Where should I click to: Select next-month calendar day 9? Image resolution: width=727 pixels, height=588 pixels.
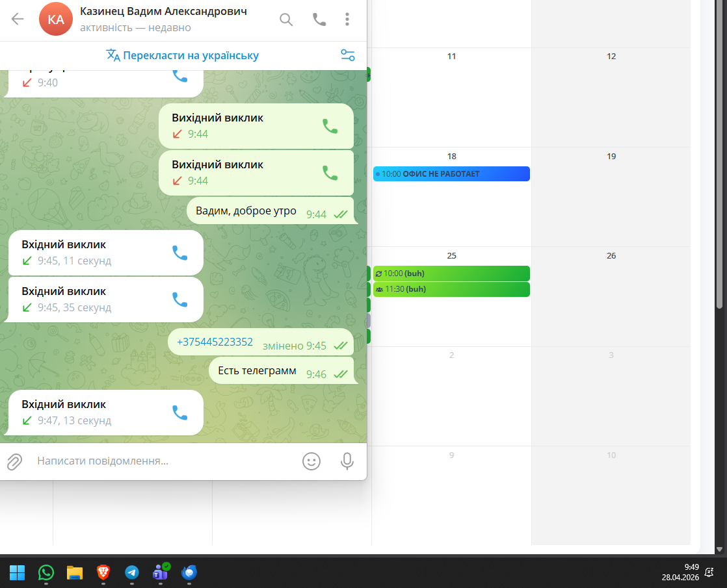pyautogui.click(x=451, y=455)
